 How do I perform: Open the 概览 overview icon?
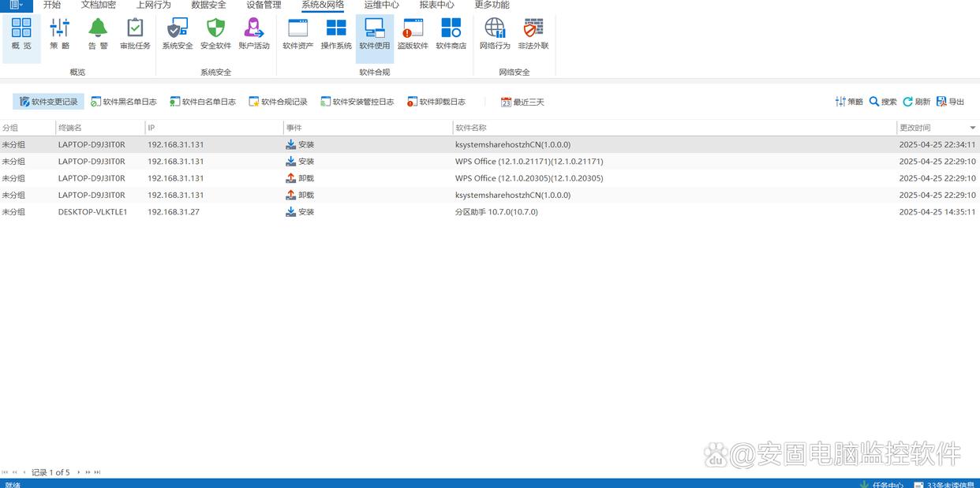21,34
